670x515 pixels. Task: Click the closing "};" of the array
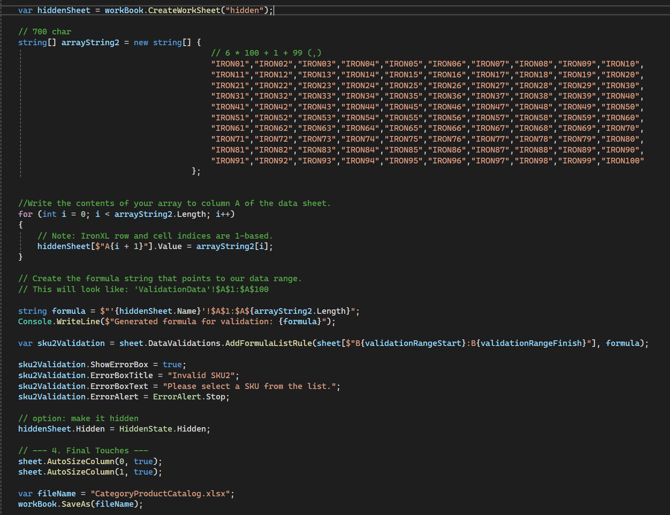click(x=196, y=171)
